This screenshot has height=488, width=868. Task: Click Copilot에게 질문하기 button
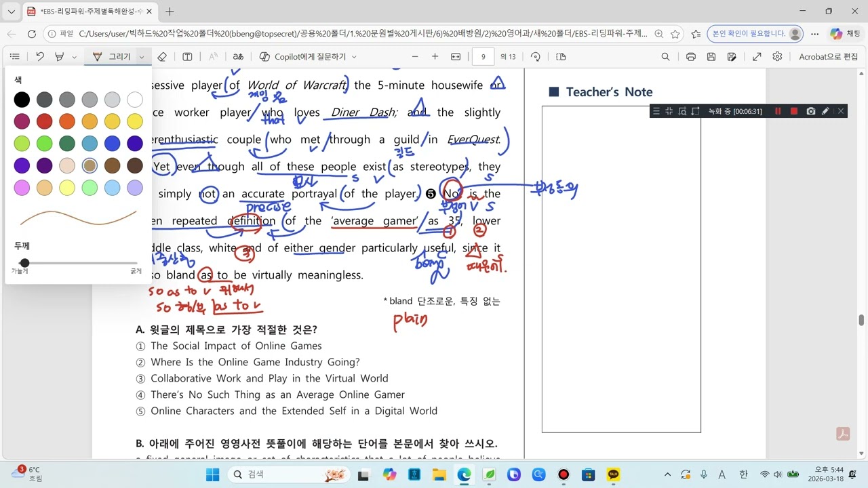pyautogui.click(x=302, y=57)
